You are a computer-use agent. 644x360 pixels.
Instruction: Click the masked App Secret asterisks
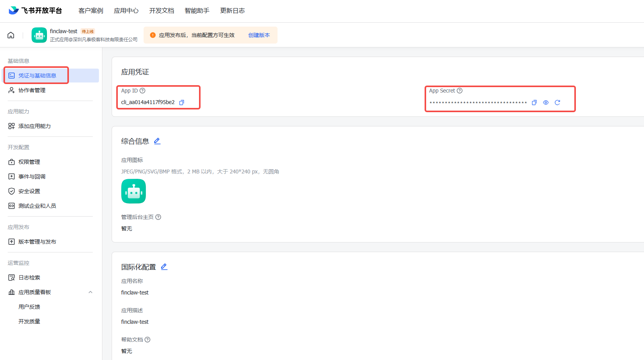click(478, 103)
